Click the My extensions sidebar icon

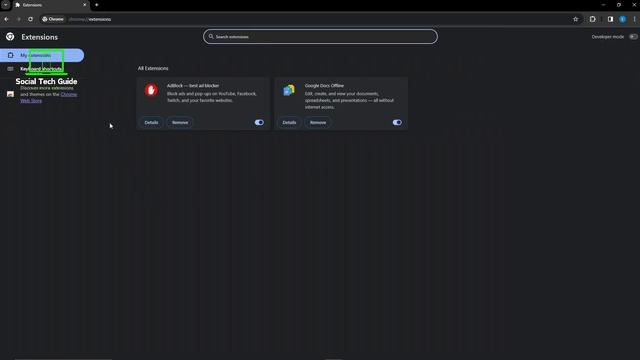coord(10,55)
